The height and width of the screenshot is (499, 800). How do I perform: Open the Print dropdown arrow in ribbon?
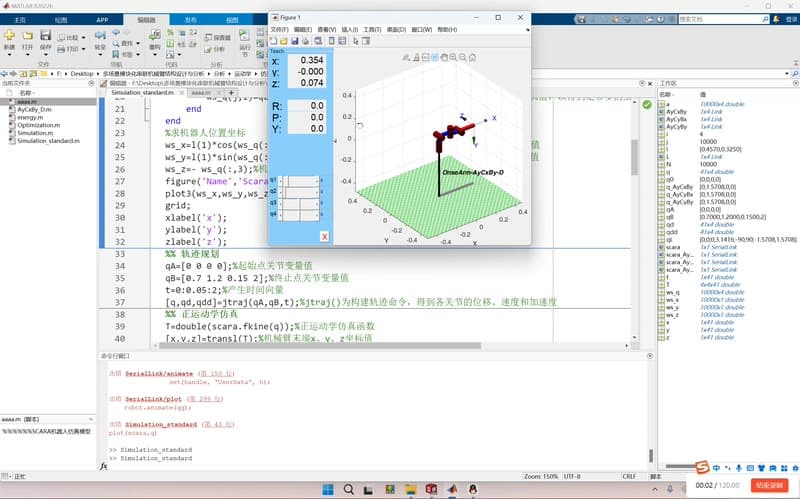point(84,49)
